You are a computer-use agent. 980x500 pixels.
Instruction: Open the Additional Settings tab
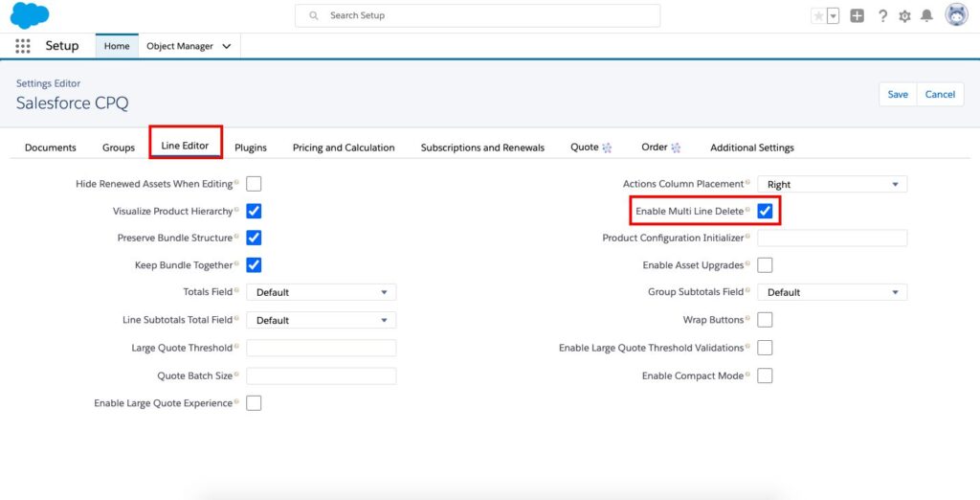click(752, 148)
